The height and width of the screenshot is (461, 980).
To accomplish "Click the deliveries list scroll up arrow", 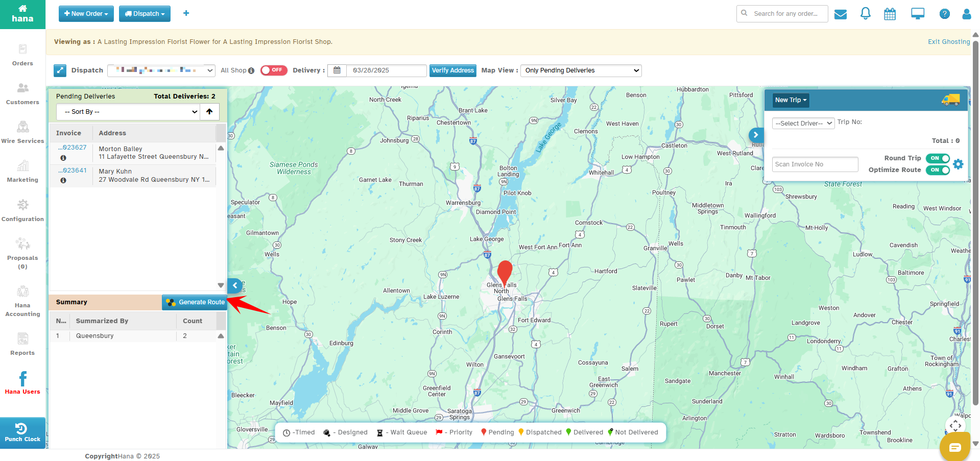I will tap(221, 148).
